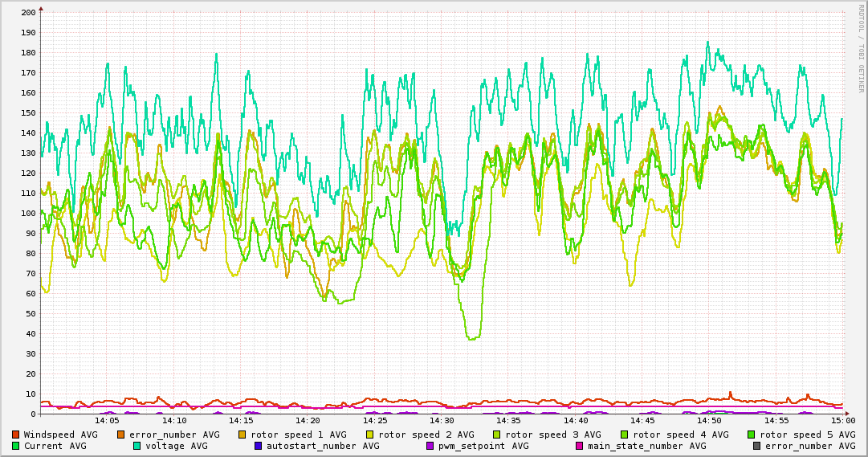The width and height of the screenshot is (868, 457).
Task: Select the 80 y-axis tick label
Action: (31, 253)
